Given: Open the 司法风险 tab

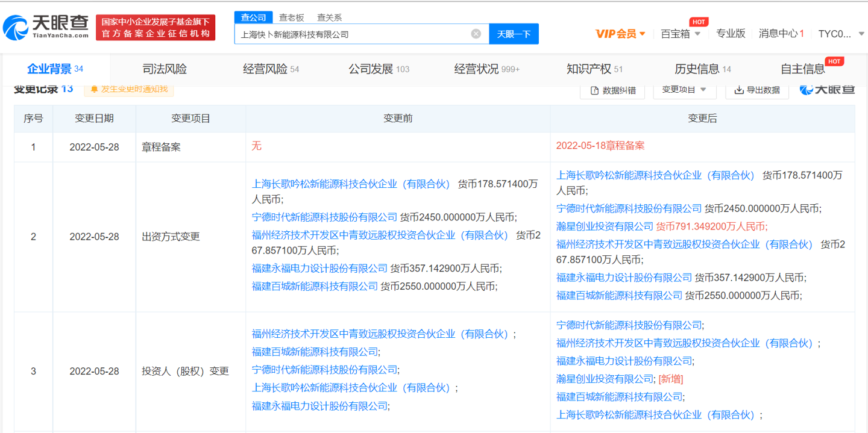Looking at the screenshot, I should [x=165, y=69].
